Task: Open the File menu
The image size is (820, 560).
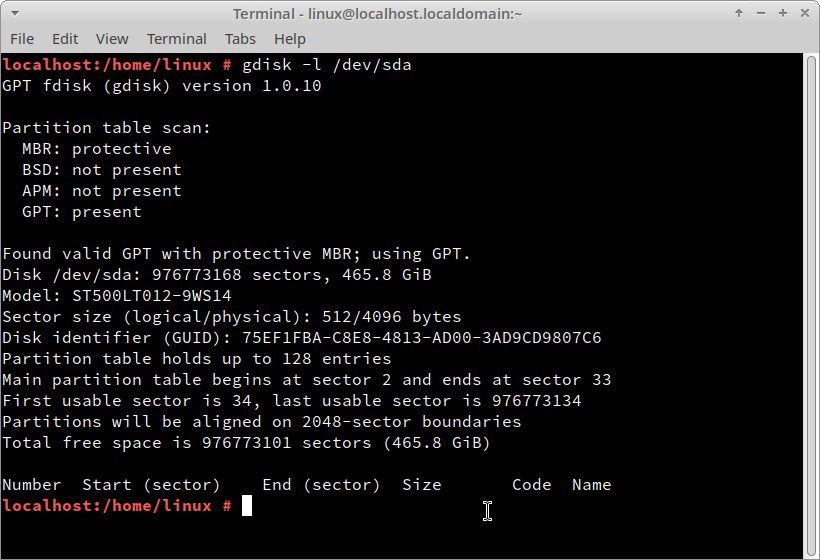Action: point(22,39)
